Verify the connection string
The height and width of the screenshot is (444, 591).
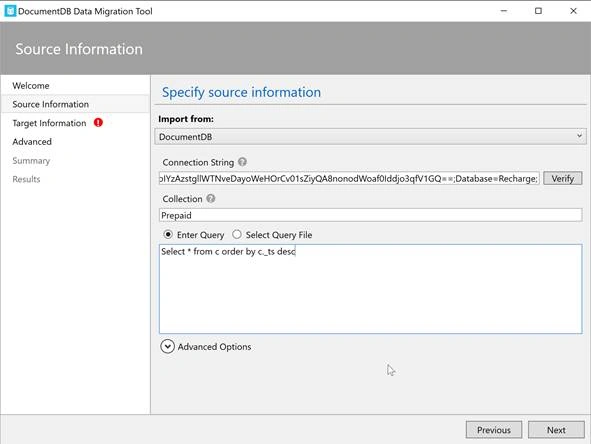pyautogui.click(x=562, y=178)
